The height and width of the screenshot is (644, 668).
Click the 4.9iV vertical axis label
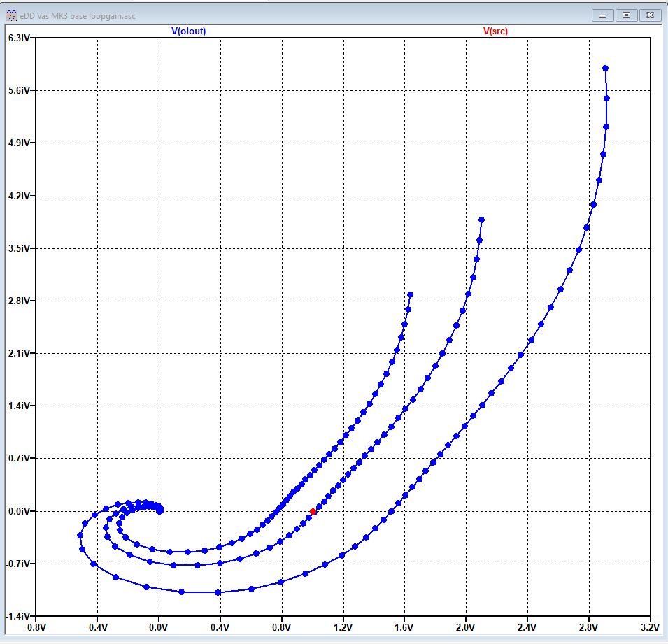19,143
